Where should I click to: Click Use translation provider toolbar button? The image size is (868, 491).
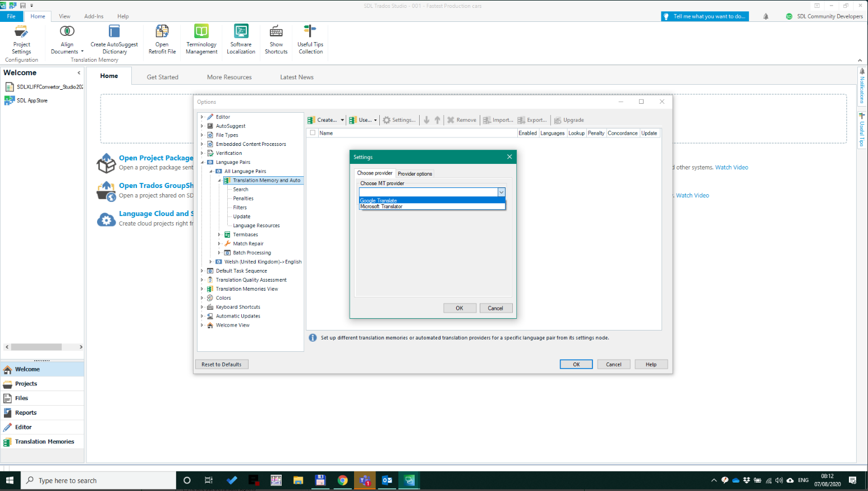360,120
